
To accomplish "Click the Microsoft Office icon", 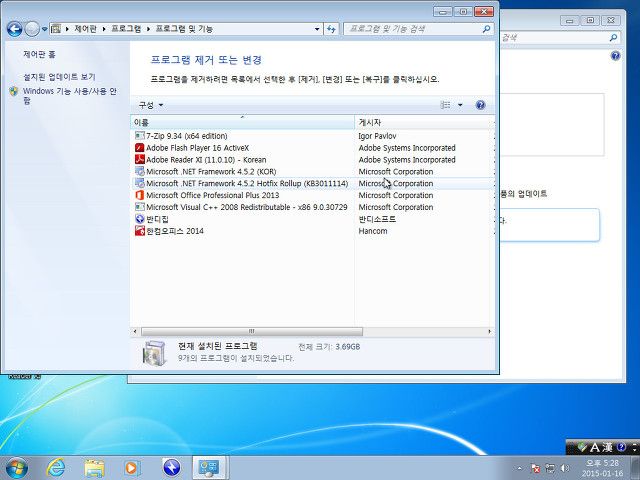I will 140,195.
